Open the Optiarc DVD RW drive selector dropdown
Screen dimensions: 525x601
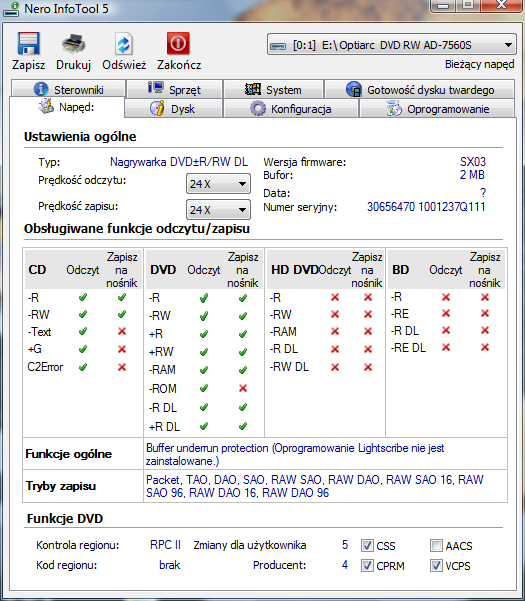click(x=391, y=45)
